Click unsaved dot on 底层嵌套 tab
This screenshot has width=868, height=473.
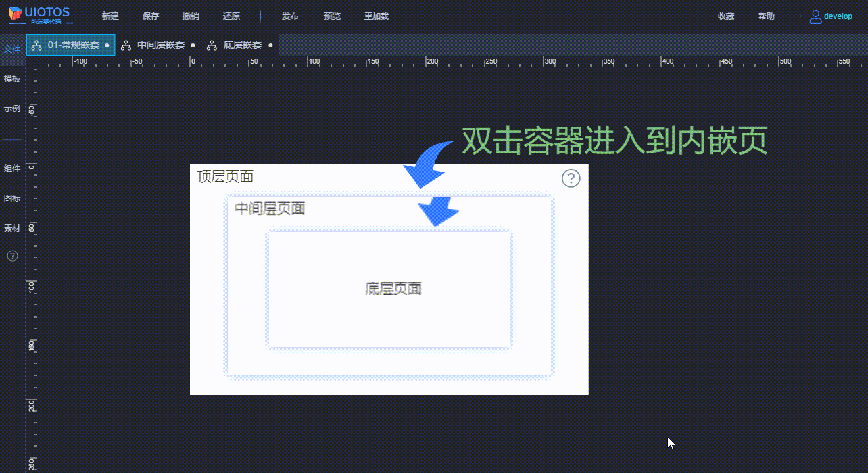[270, 45]
